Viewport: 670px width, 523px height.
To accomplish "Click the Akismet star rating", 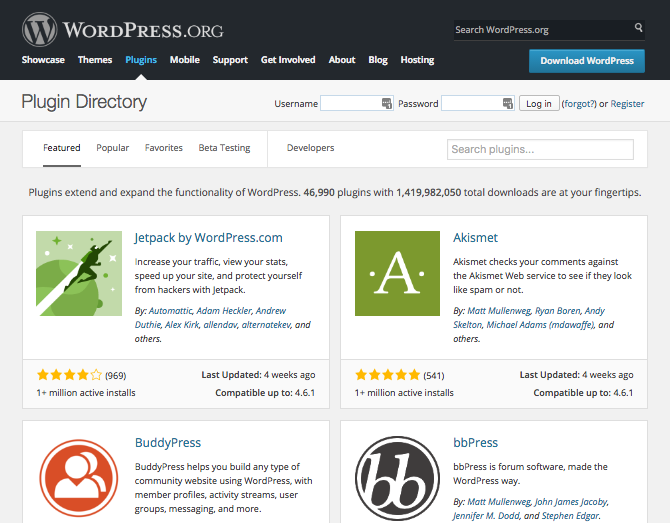I will point(388,375).
